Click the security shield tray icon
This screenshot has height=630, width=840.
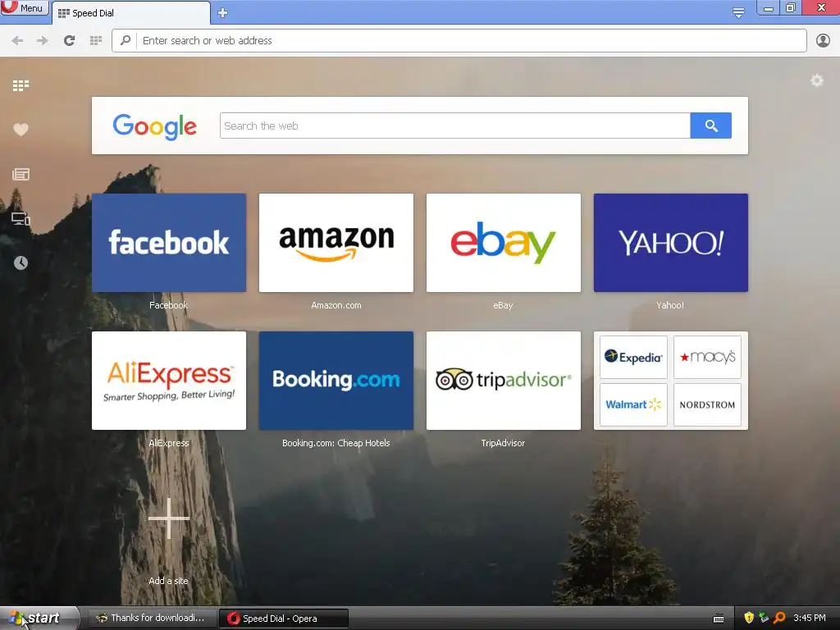(x=749, y=618)
